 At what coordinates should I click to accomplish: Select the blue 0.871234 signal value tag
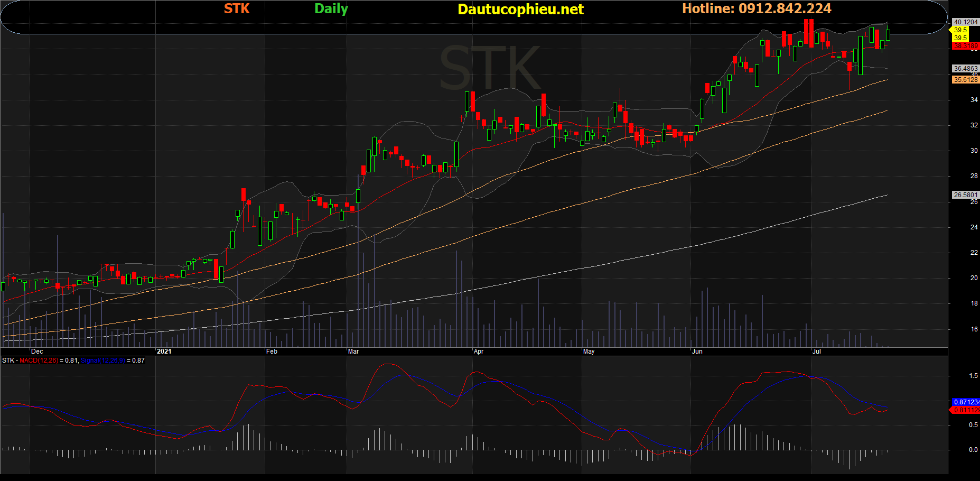pyautogui.click(x=966, y=402)
